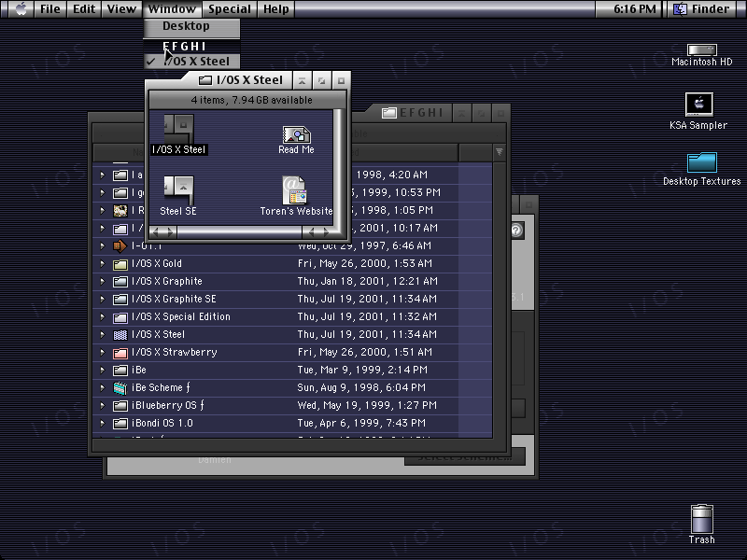
Task: Open the Edit menu
Action: point(84,9)
